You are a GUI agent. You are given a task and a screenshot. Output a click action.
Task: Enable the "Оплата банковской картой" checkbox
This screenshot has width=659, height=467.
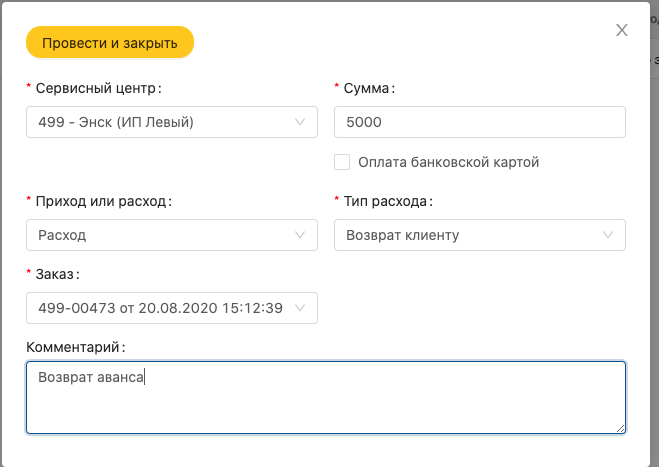click(x=342, y=162)
